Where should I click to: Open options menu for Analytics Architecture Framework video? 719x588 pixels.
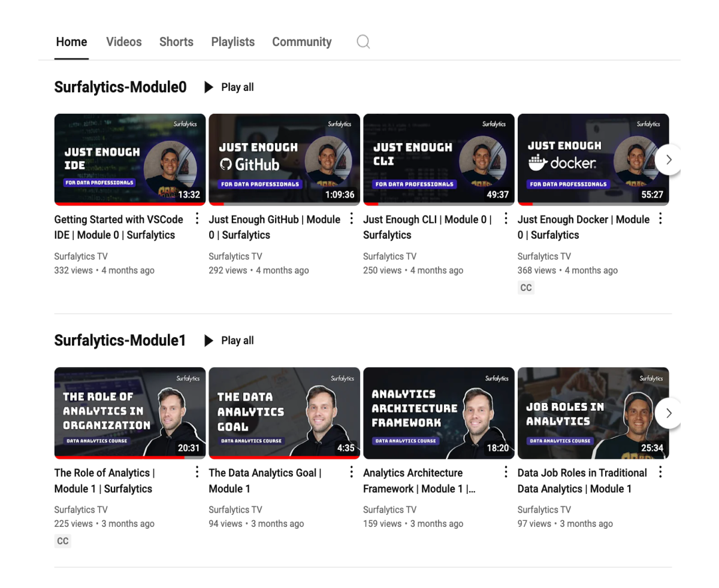pyautogui.click(x=506, y=472)
